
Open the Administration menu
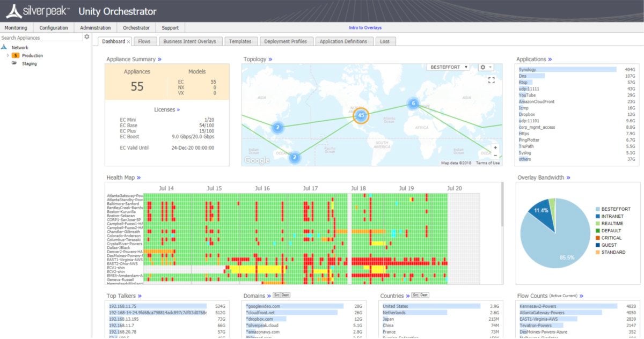[96, 28]
